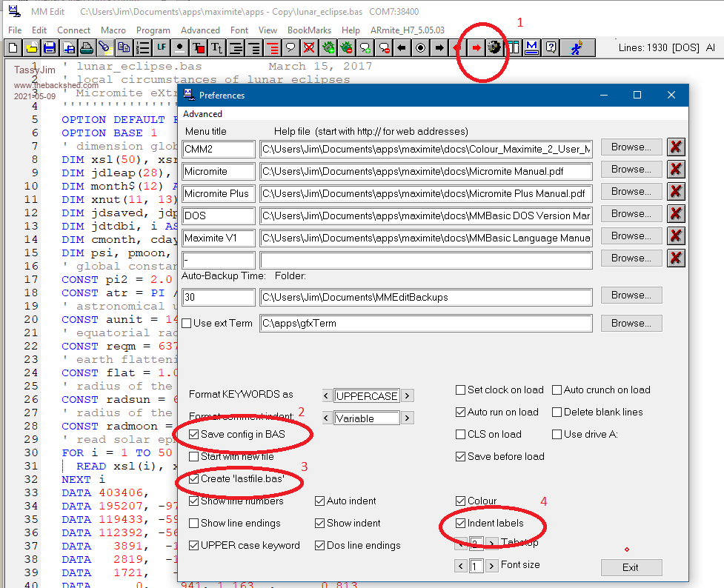The image size is (724, 588).
Task: Click the running man icon in toolbar
Action: (x=576, y=48)
